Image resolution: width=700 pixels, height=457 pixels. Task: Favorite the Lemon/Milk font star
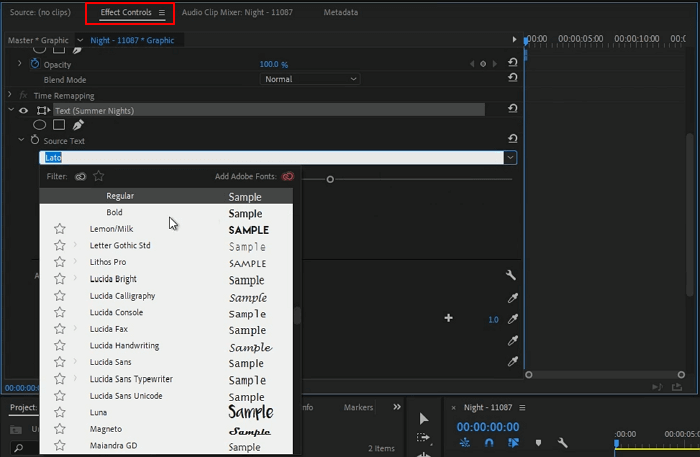tap(60, 229)
